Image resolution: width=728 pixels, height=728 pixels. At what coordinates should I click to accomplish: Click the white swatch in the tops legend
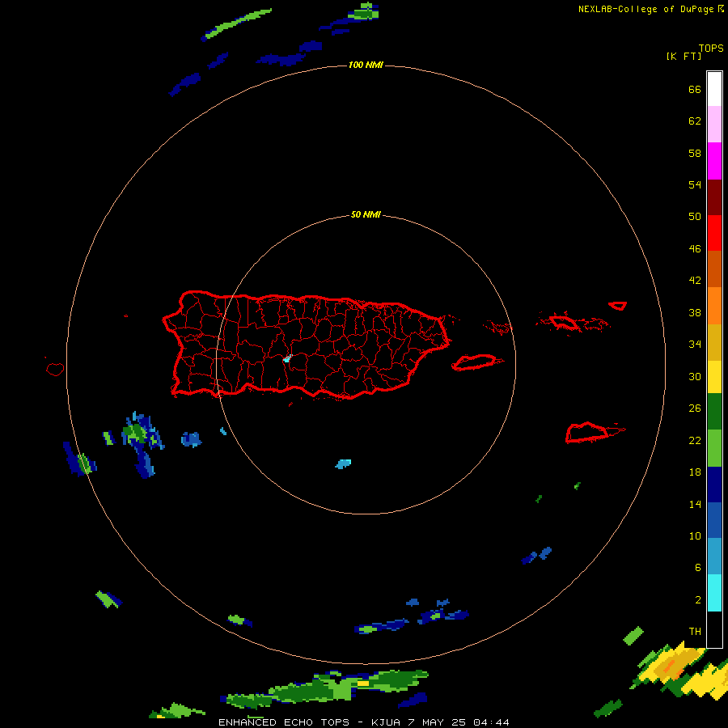pos(714,89)
